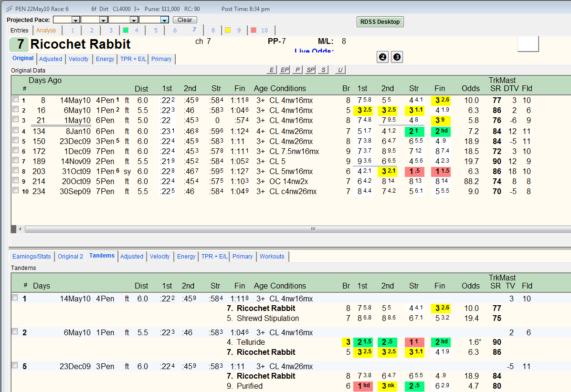571x392 pixels.
Task: Check the box for 6May10 race row 2
Action: (x=16, y=109)
